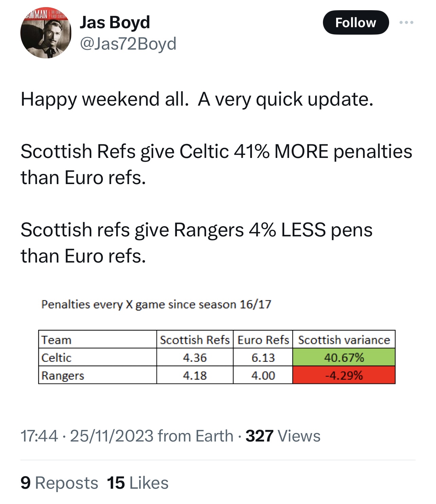The image size is (436, 504).
Task: Open the Jas Boyd display name
Action: coord(115,22)
